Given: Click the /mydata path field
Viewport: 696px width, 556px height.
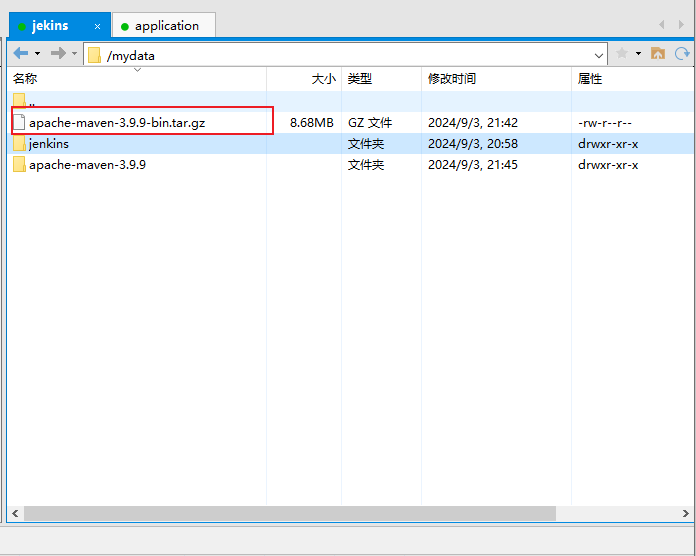Looking at the screenshot, I should click(345, 55).
